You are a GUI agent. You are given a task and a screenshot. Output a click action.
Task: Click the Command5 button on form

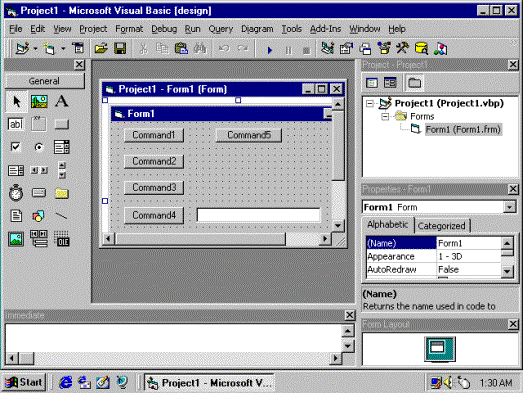249,135
